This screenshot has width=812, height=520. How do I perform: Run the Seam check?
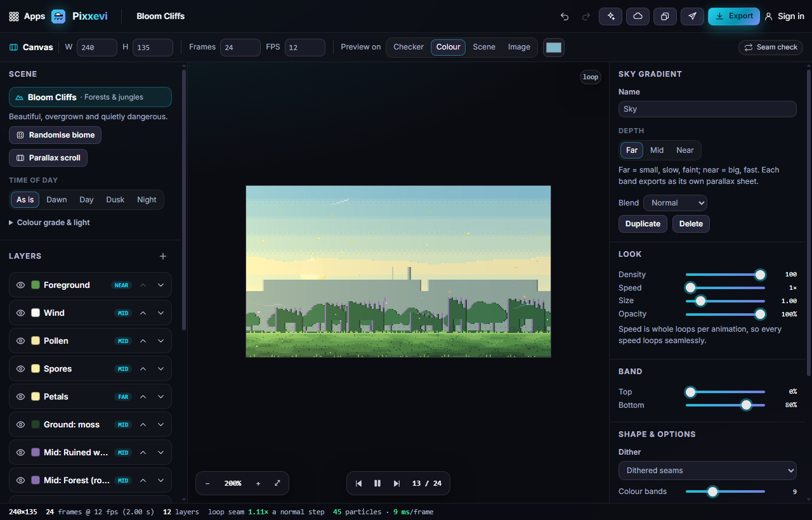[x=771, y=48]
